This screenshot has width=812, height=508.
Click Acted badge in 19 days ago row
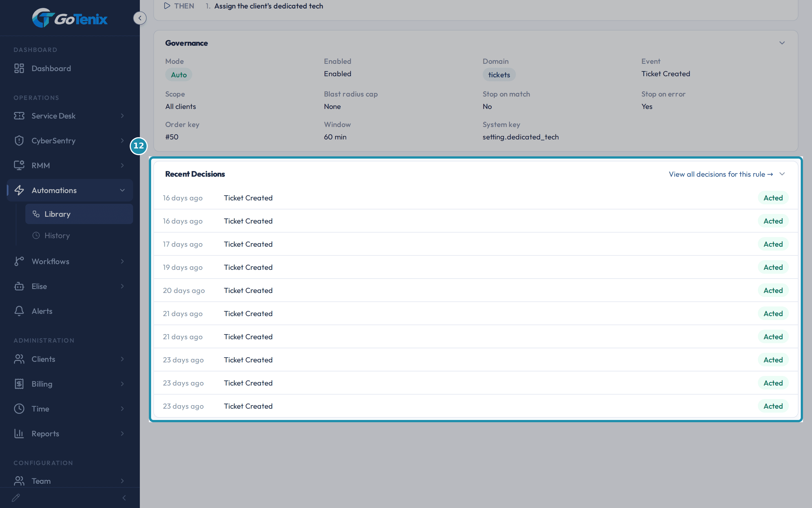[x=773, y=268]
